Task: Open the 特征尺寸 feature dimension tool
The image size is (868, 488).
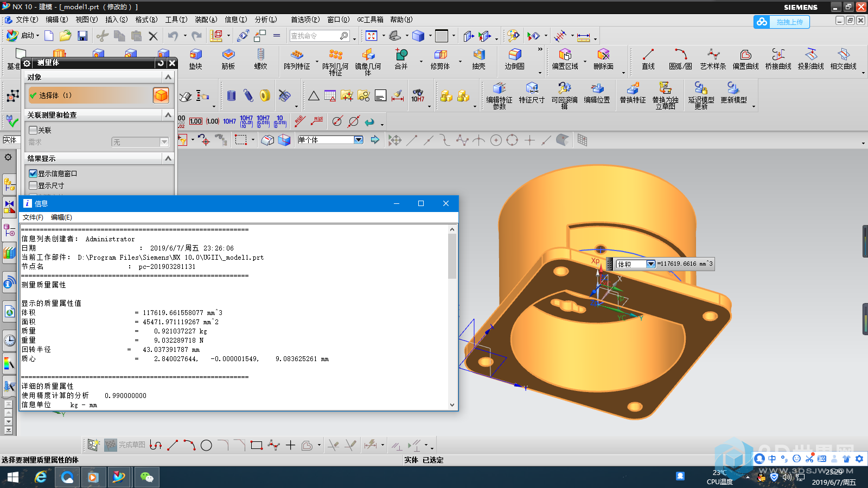Action: click(x=532, y=93)
